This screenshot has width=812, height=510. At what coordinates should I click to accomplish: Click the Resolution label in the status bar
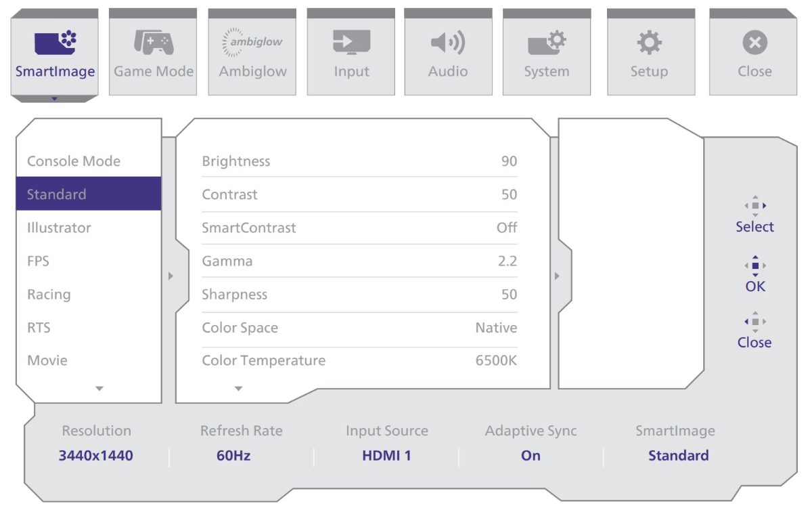click(96, 431)
